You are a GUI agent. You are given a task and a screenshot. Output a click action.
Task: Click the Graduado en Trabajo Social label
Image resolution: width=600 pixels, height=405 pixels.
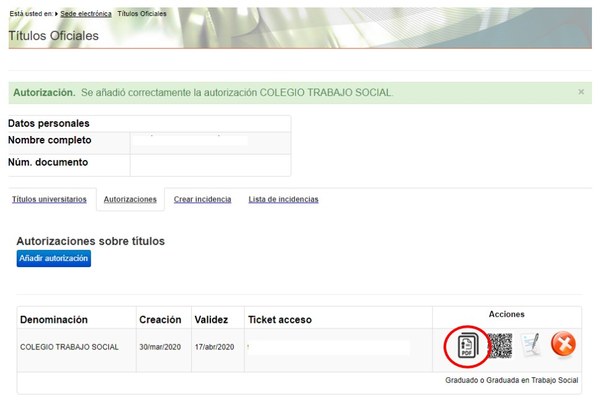[512, 381]
